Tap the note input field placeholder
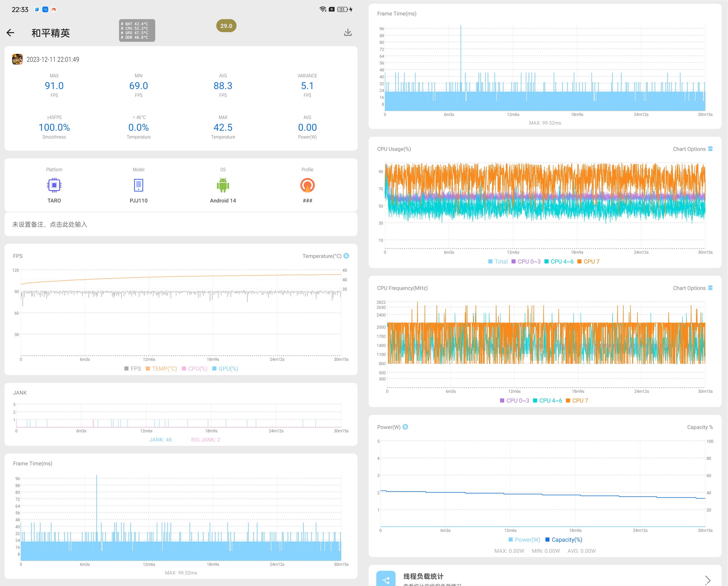728x586 pixels. [181, 224]
